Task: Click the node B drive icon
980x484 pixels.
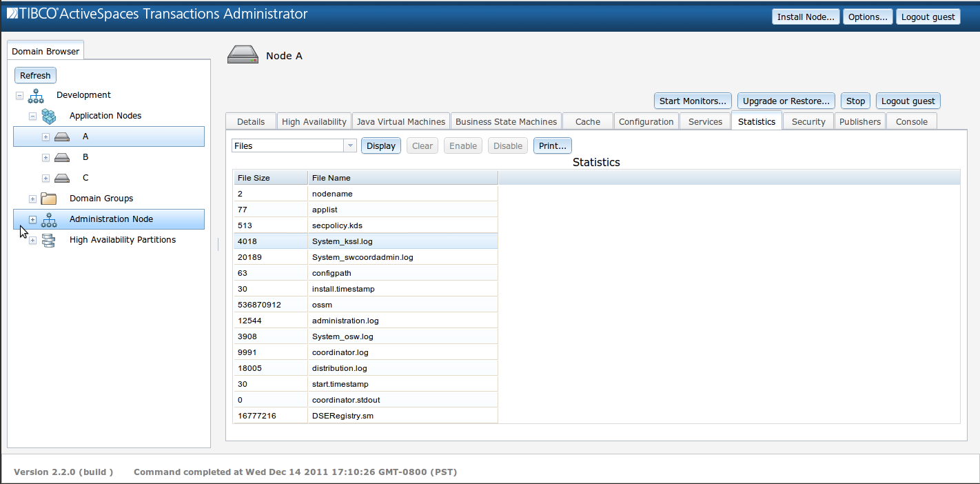Action: [x=62, y=157]
